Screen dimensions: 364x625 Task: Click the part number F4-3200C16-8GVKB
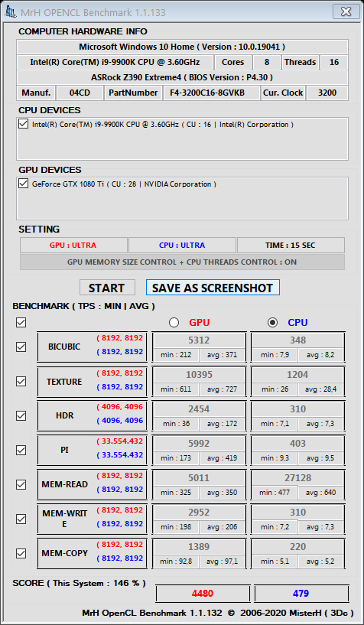213,93
